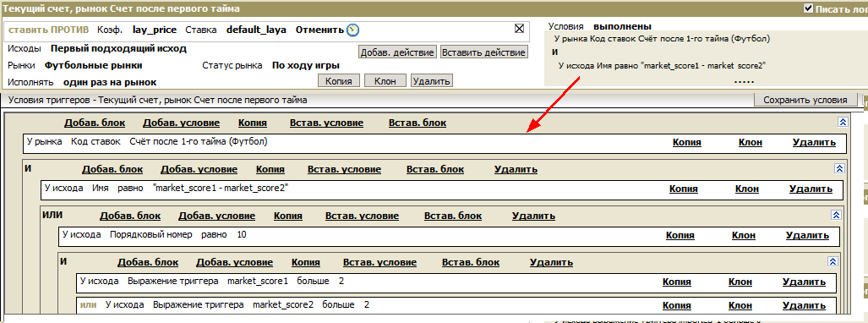Viewport: 868px width, 323px height.
Task: Collapse the innermost И block via chevrons
Action: [x=832, y=261]
